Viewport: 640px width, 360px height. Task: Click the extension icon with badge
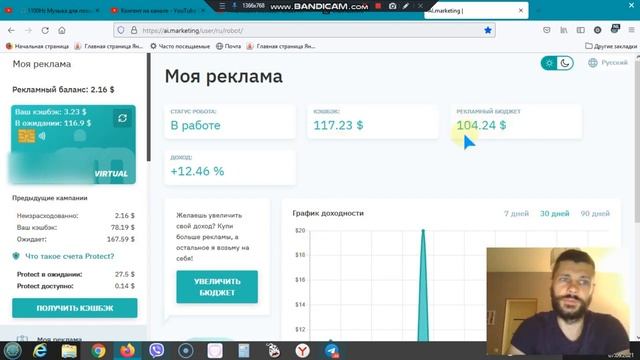(615, 29)
